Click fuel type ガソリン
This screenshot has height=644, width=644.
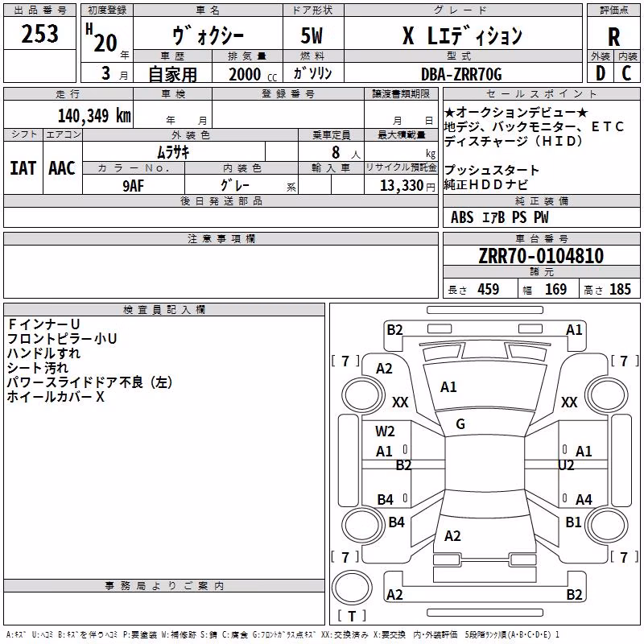(x=312, y=73)
